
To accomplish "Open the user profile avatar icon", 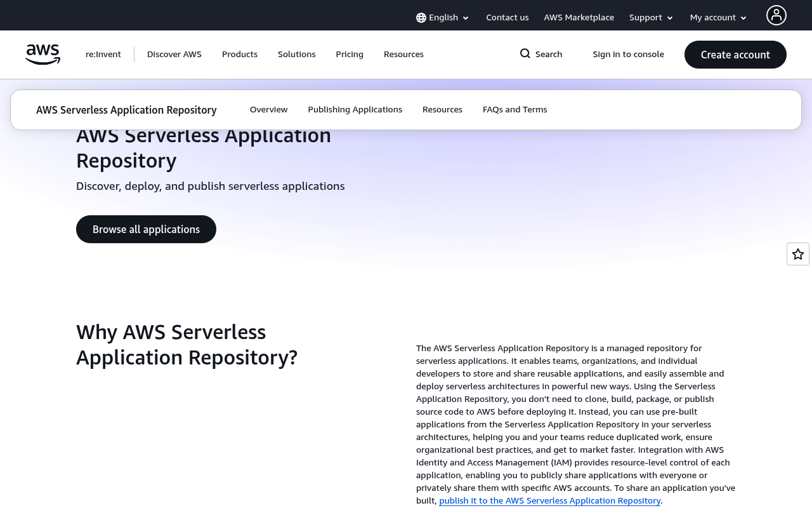I will pyautogui.click(x=776, y=15).
